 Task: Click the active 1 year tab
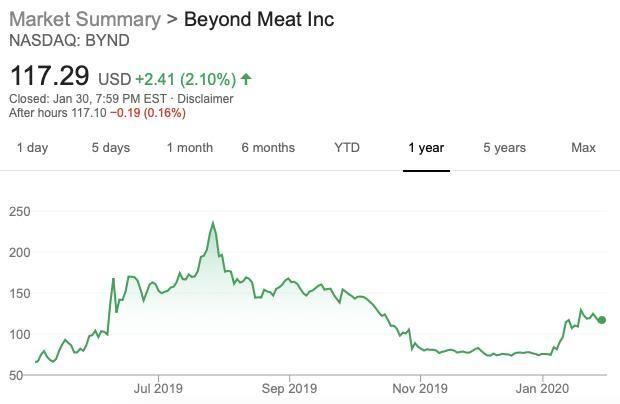pos(426,148)
